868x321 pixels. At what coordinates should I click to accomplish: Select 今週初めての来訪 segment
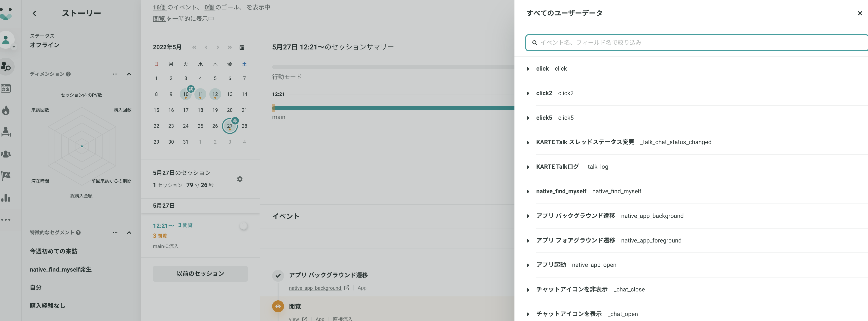[54, 251]
